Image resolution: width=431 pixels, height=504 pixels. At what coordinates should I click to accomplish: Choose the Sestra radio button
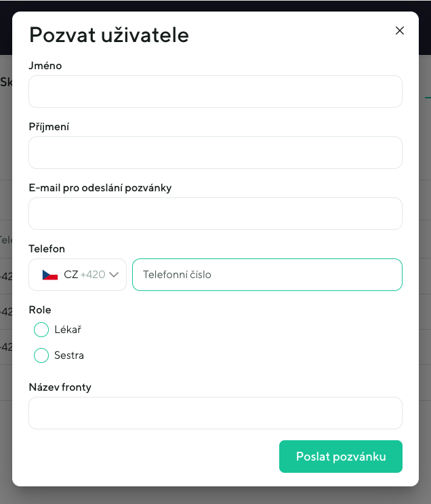point(41,355)
